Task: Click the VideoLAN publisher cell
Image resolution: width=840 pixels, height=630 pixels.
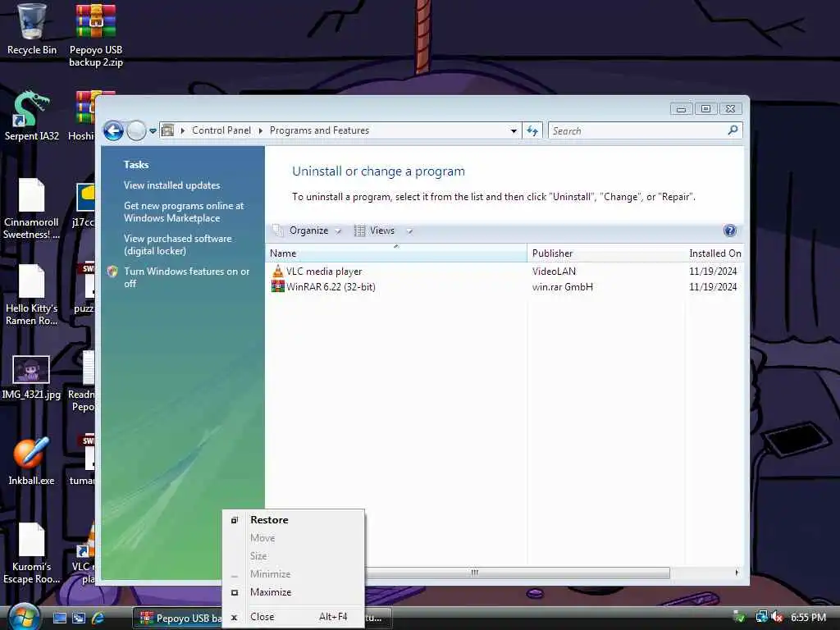Action: pyautogui.click(x=554, y=272)
